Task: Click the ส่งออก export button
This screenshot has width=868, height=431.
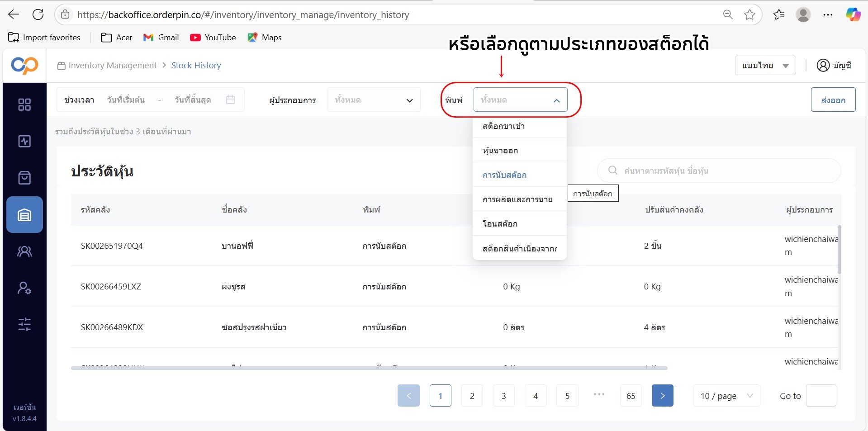Action: click(x=833, y=100)
